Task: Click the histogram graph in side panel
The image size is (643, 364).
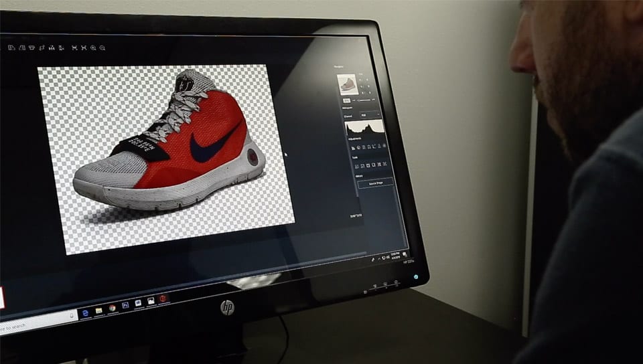Action: pyautogui.click(x=364, y=127)
